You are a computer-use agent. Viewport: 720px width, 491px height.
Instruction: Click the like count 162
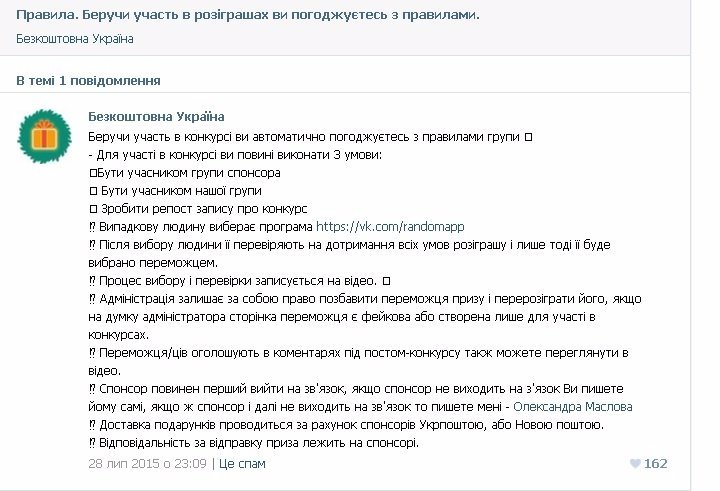[655, 464]
